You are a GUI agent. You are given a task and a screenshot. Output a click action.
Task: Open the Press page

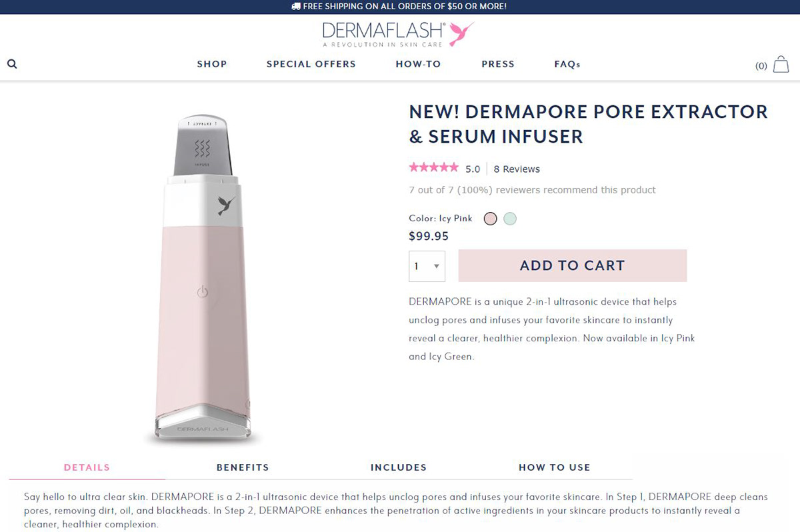coord(498,64)
